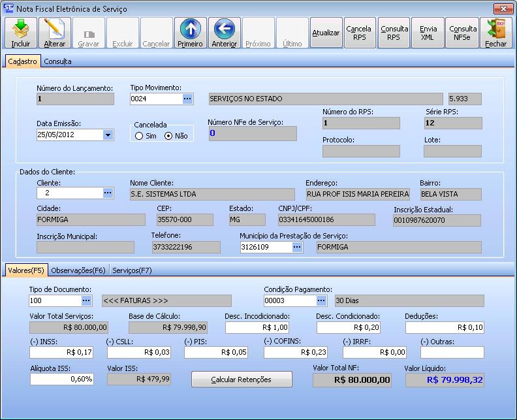Viewport: 517px width, 420px height.
Task: Open Tipo Movimento lookup ellipsis button
Action: coord(187,99)
